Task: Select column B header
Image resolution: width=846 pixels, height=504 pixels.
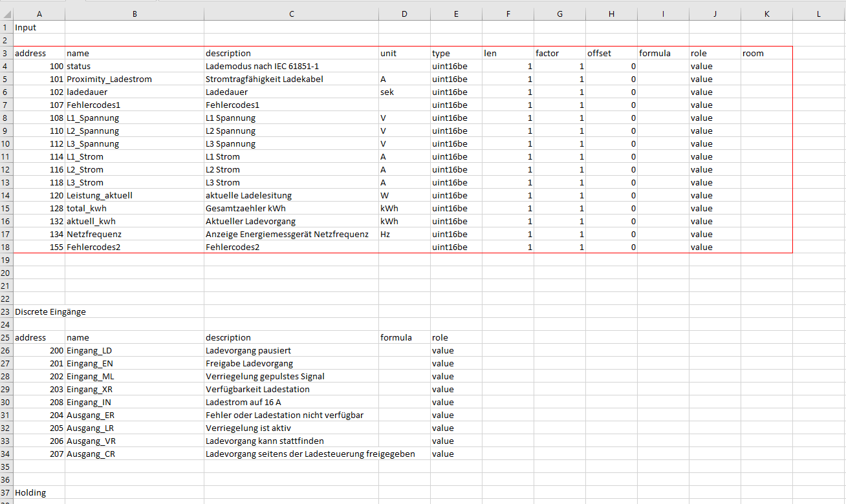Action: (x=135, y=14)
